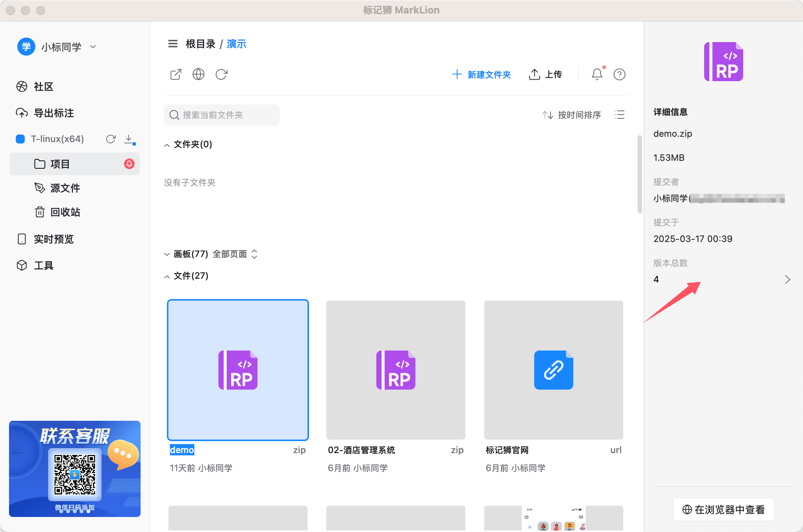Click the open-in-external share icon
This screenshot has width=803, height=532.
click(176, 74)
